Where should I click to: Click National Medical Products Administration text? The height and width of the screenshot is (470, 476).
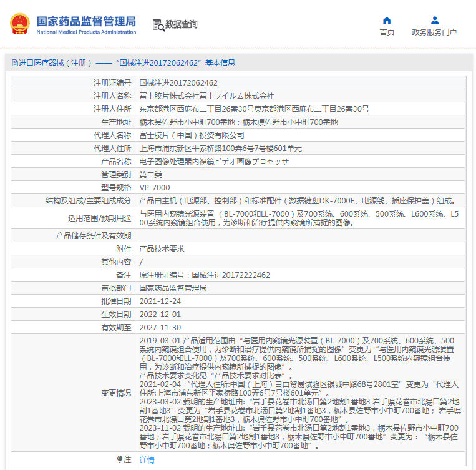pos(86,32)
